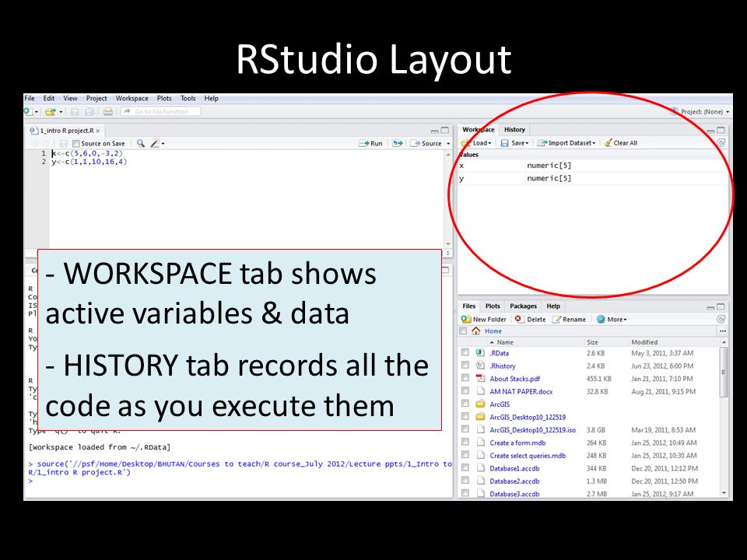Click the Home house icon in Files pane
This screenshot has height=560, width=747.
476,331
